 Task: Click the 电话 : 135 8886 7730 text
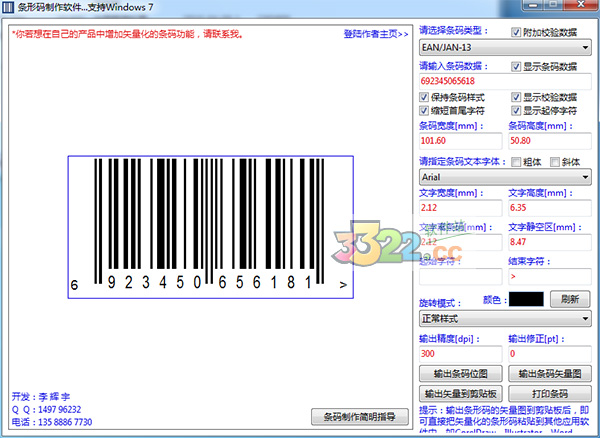(x=52, y=422)
